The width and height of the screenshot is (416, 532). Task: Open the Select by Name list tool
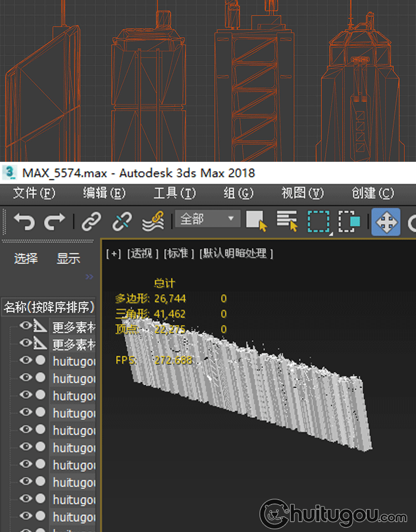(287, 221)
